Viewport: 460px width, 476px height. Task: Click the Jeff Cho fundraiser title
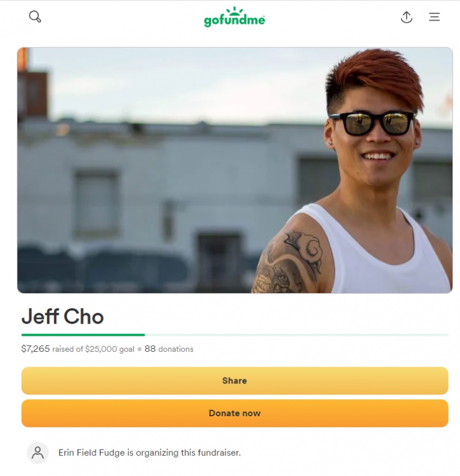coord(63,317)
